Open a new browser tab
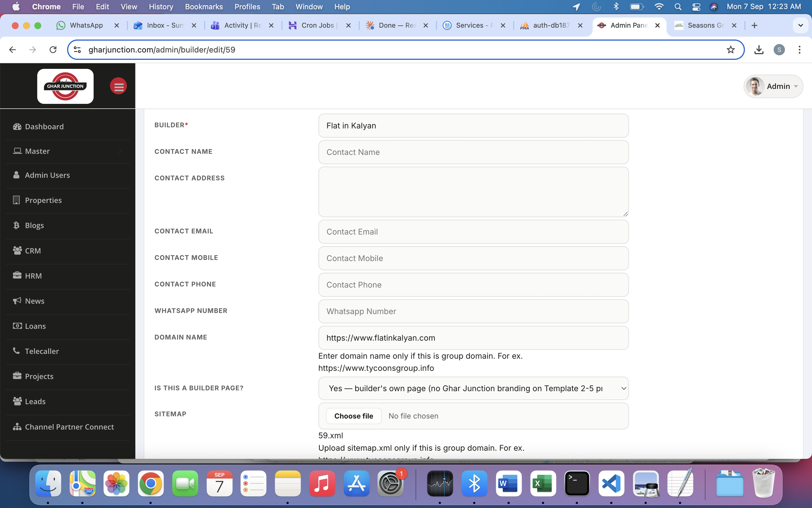Viewport: 812px width, 508px height. point(754,25)
